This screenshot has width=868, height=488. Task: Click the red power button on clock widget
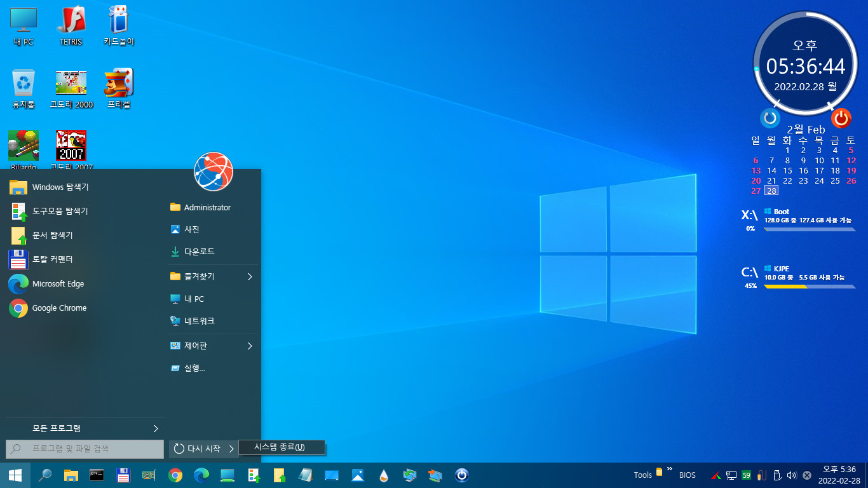[x=841, y=118]
